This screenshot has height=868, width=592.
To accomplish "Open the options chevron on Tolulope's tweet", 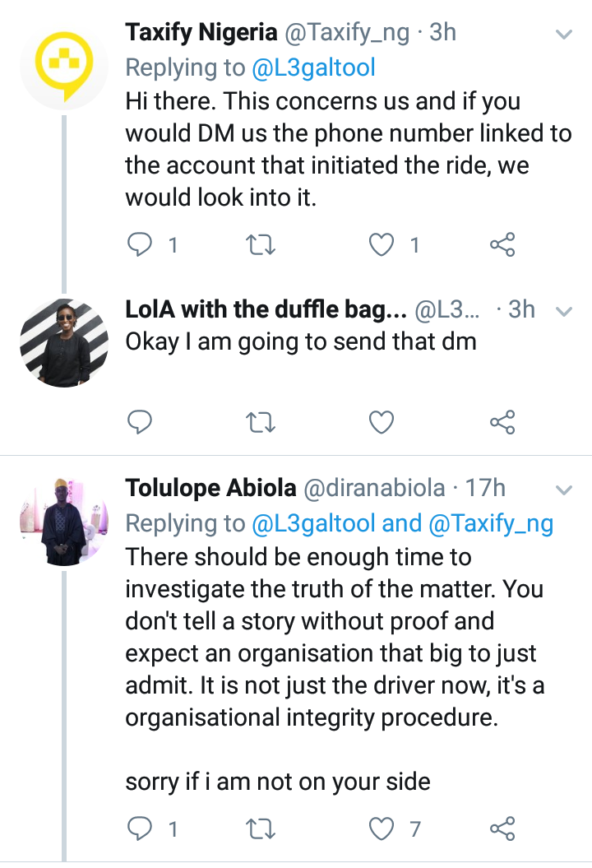I will [564, 490].
